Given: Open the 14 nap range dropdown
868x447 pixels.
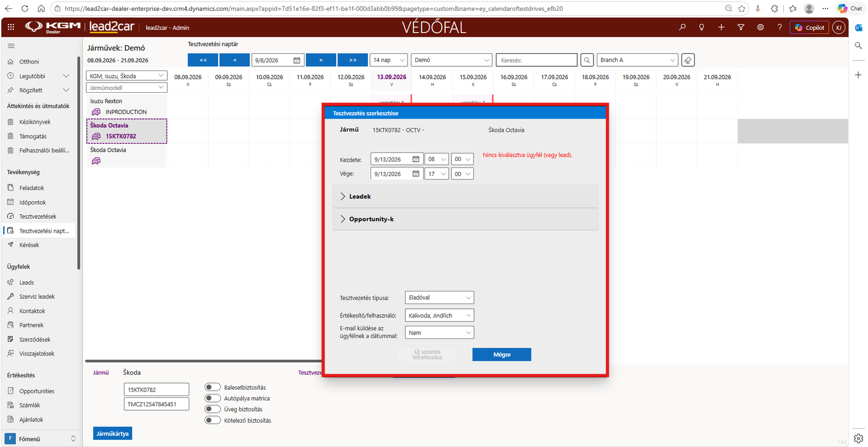Looking at the screenshot, I should pos(388,60).
